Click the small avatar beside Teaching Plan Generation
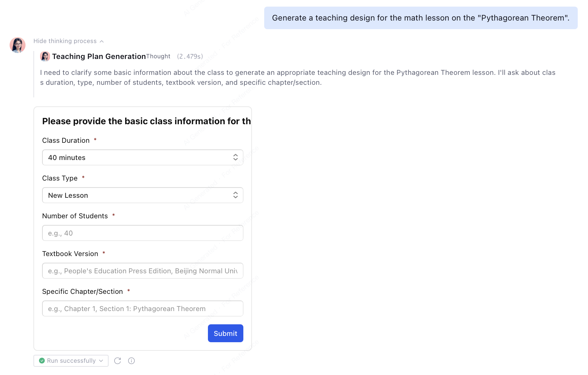 click(x=45, y=56)
